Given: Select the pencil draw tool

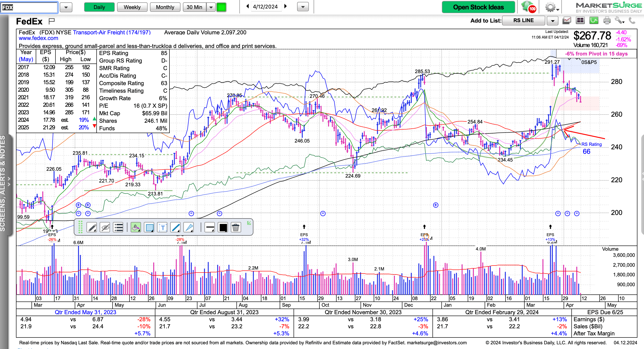Looking at the screenshot, I should coord(92,227).
